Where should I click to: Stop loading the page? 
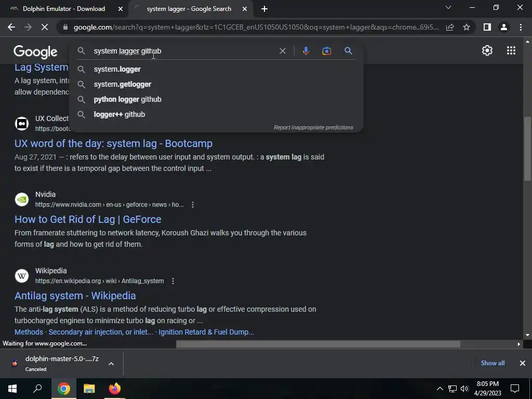pos(45,27)
